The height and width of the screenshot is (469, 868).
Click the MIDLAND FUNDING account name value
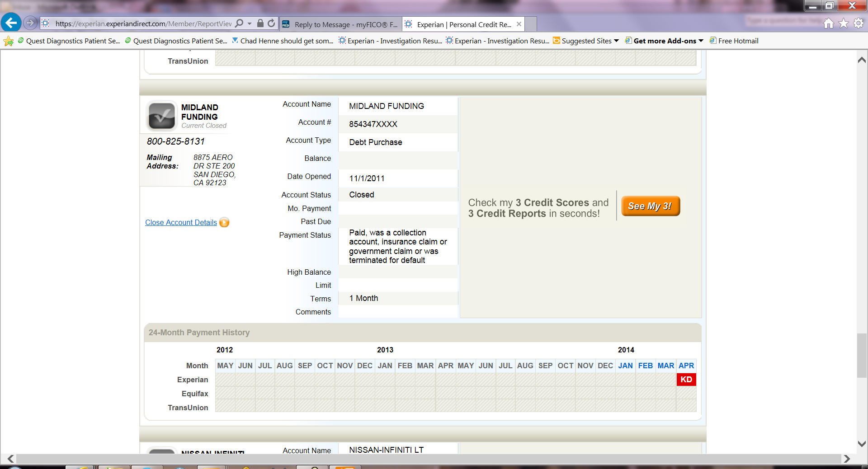click(x=387, y=106)
